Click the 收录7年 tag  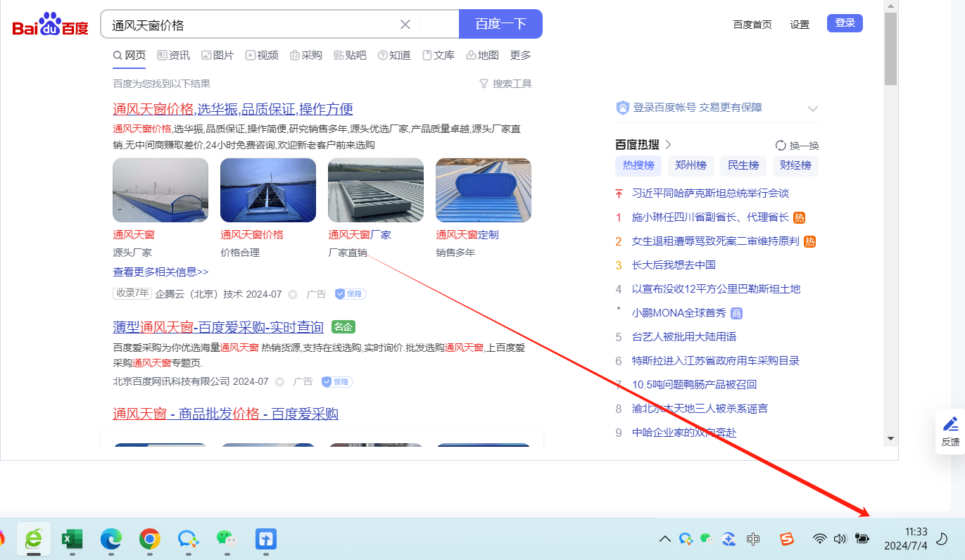(x=132, y=294)
